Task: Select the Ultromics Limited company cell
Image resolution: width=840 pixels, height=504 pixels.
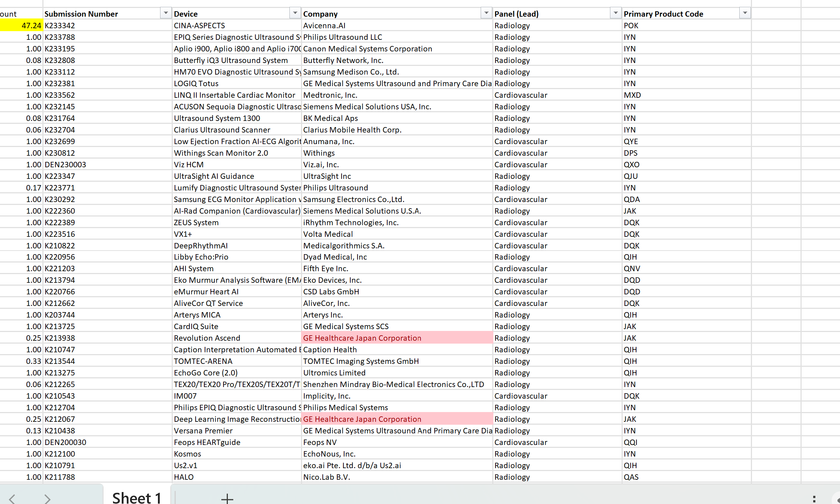Action: coord(397,373)
